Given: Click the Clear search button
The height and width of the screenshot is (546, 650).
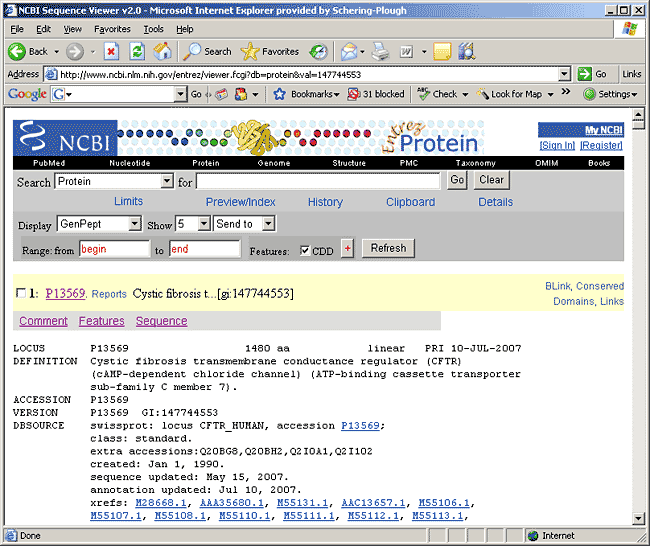Looking at the screenshot, I should [492, 180].
